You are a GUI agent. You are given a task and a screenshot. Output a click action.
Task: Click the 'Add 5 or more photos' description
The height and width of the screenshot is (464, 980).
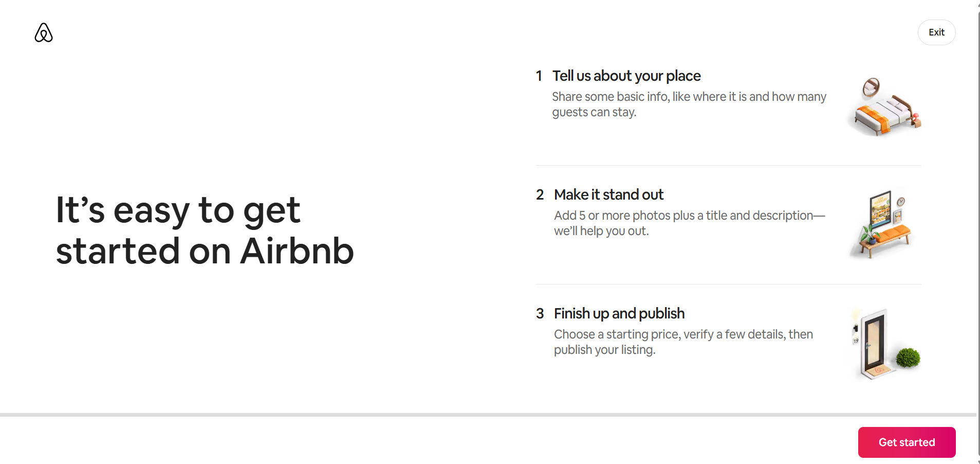[689, 223]
